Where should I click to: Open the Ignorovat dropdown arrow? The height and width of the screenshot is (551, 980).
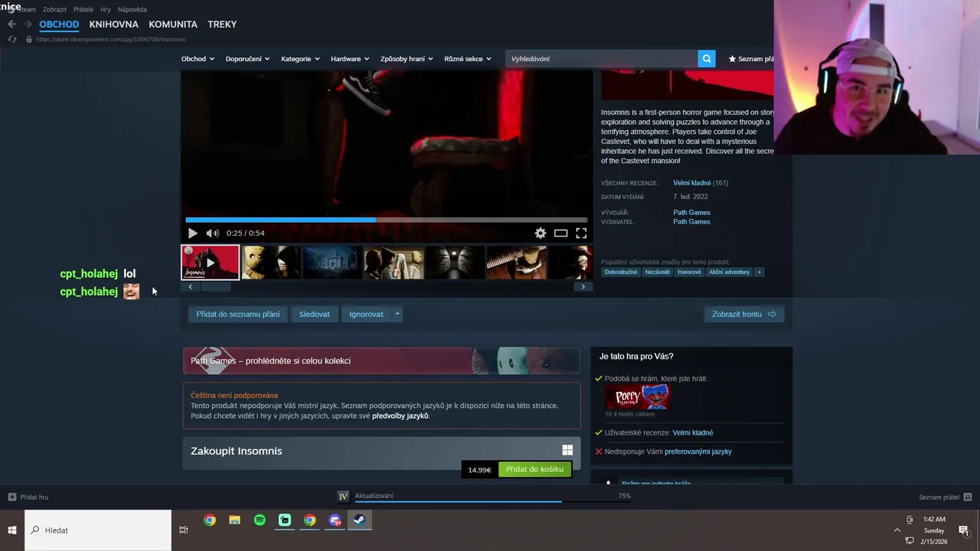point(397,314)
